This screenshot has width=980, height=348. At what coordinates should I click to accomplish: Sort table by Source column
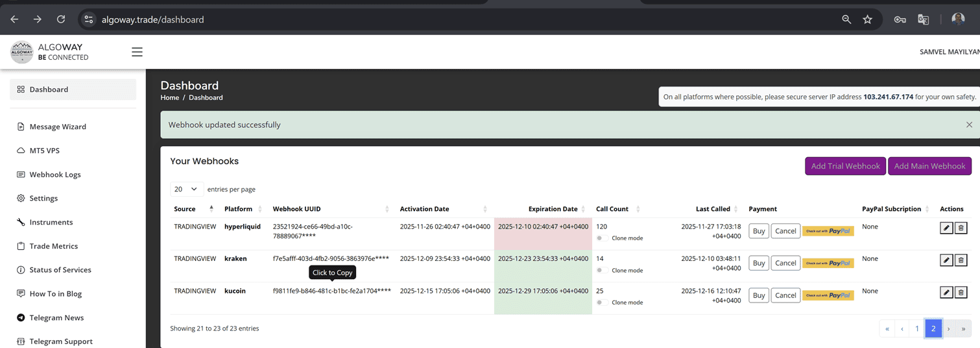click(x=194, y=209)
